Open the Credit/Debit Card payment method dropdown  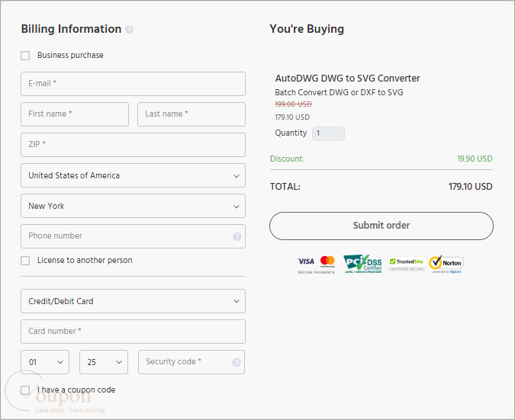click(x=133, y=301)
